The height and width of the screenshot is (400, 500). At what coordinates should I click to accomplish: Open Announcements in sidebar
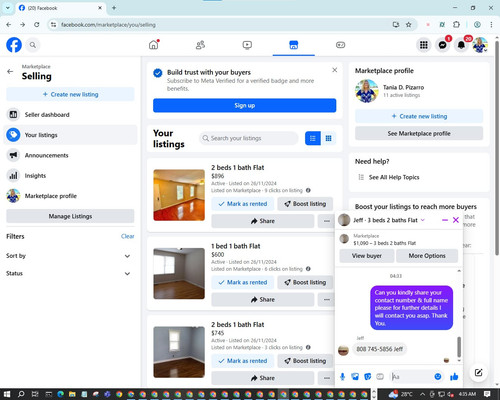[x=70, y=155]
